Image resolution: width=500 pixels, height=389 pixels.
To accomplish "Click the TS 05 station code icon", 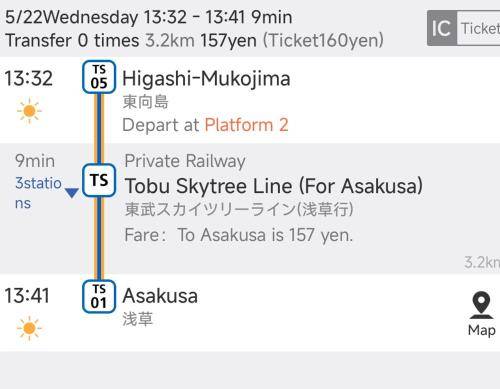I will [x=99, y=77].
